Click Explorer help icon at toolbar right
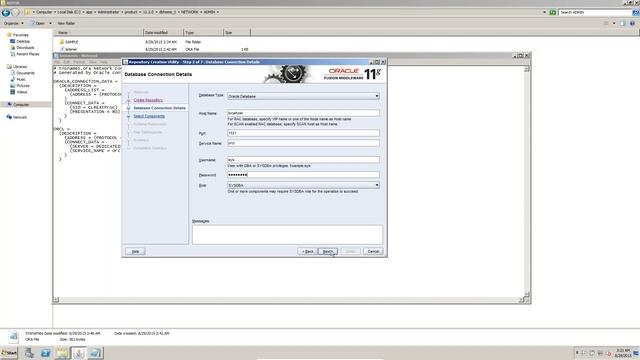 tap(632, 23)
